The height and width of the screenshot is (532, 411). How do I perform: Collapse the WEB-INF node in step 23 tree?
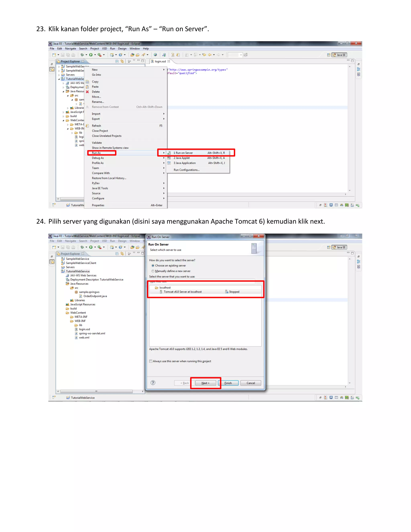(68, 129)
